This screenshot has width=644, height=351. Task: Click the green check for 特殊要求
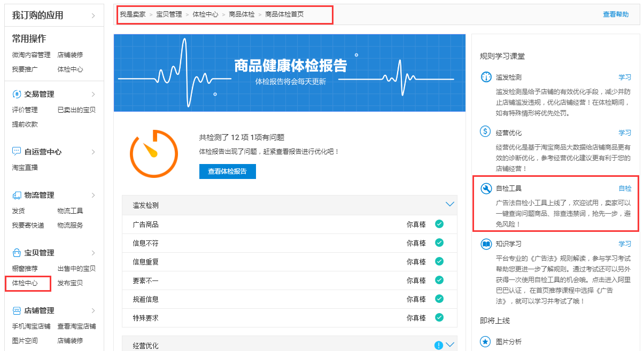(x=439, y=317)
